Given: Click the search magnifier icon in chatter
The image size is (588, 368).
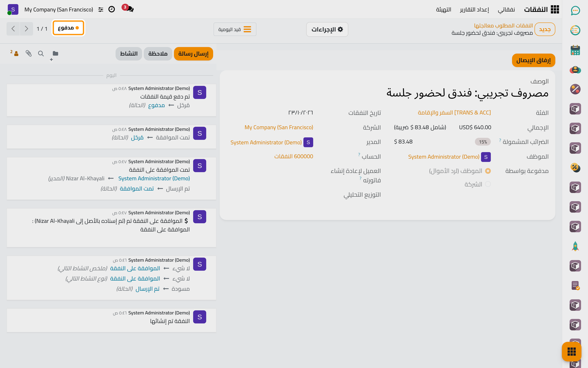Looking at the screenshot, I should pos(41,53).
